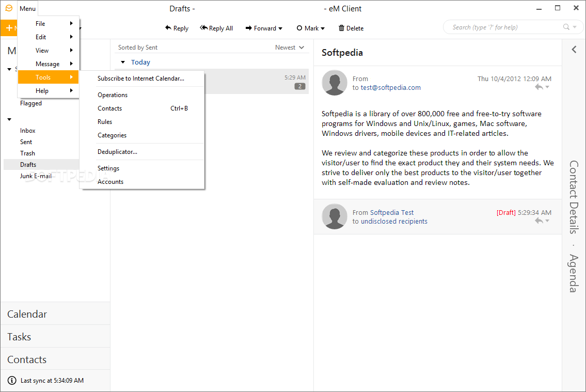
Task: Select the Flagged folder
Action: [x=31, y=103]
